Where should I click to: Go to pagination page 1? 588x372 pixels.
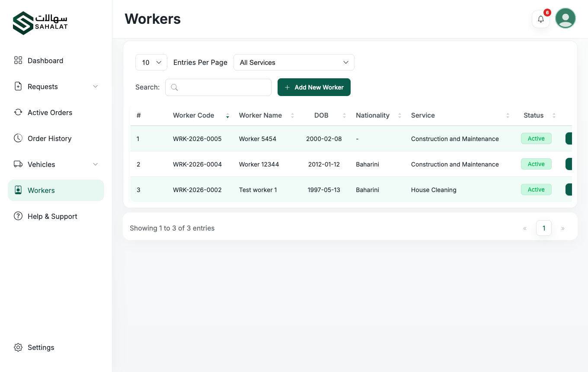pyautogui.click(x=544, y=228)
